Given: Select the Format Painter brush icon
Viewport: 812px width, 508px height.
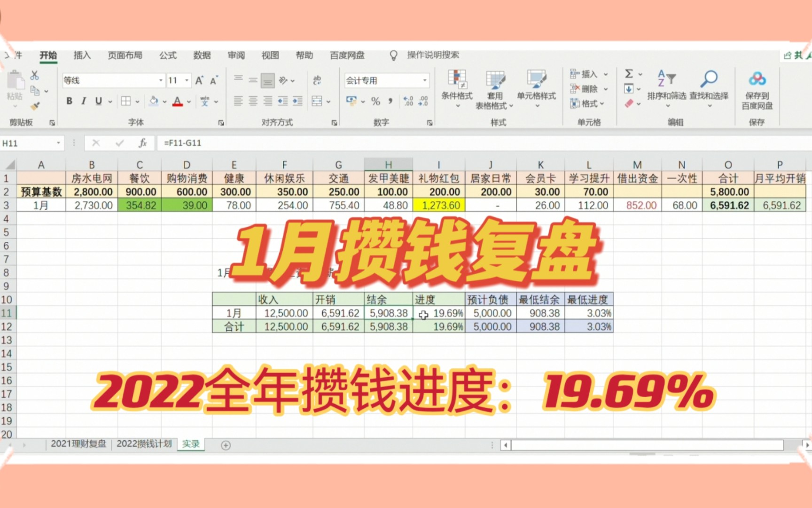Looking at the screenshot, I should tap(35, 106).
